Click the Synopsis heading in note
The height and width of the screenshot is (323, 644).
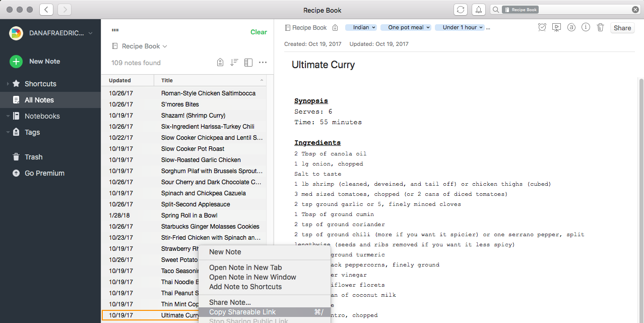pyautogui.click(x=311, y=101)
